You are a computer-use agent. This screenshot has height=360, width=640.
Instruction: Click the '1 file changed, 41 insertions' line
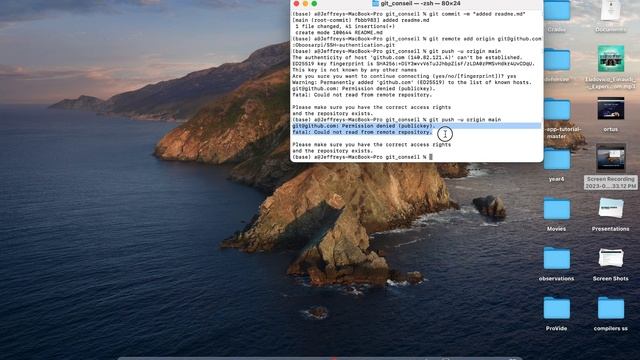click(345, 26)
